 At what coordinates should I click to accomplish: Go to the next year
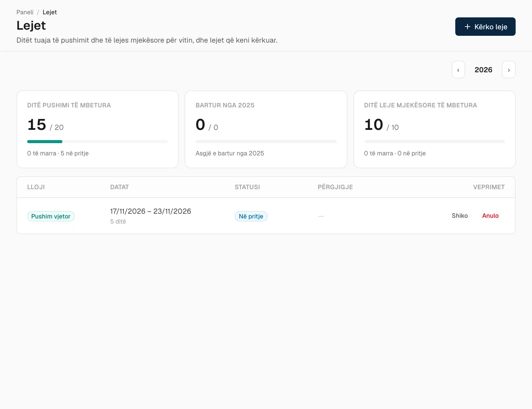pyautogui.click(x=508, y=70)
